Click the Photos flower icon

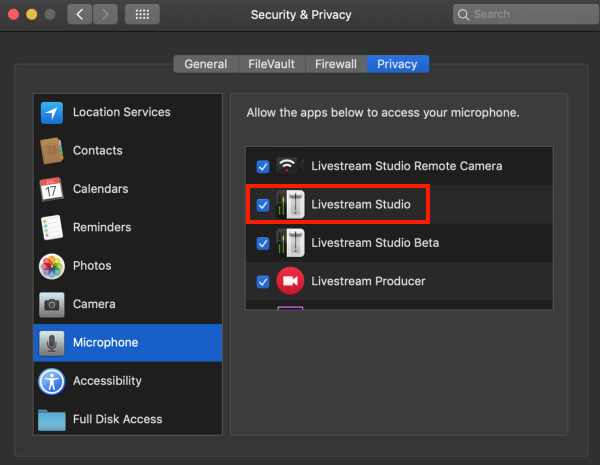[x=52, y=266]
